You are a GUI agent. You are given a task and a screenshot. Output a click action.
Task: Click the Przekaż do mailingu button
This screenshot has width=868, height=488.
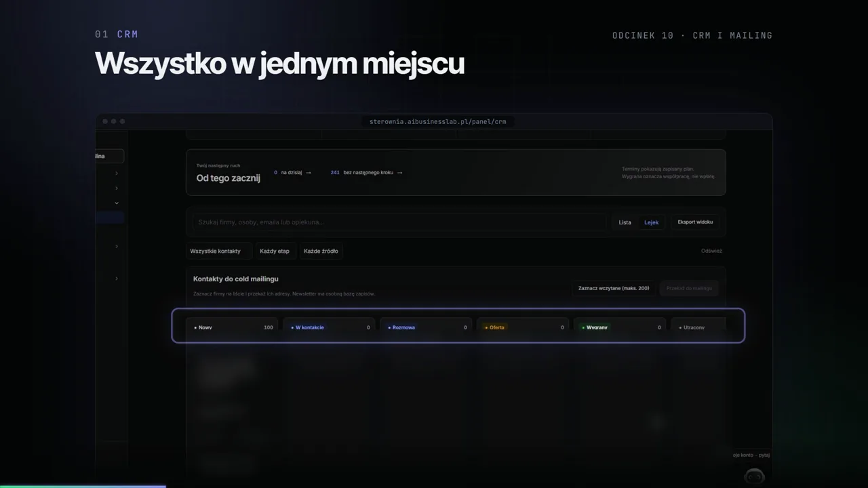tap(689, 288)
